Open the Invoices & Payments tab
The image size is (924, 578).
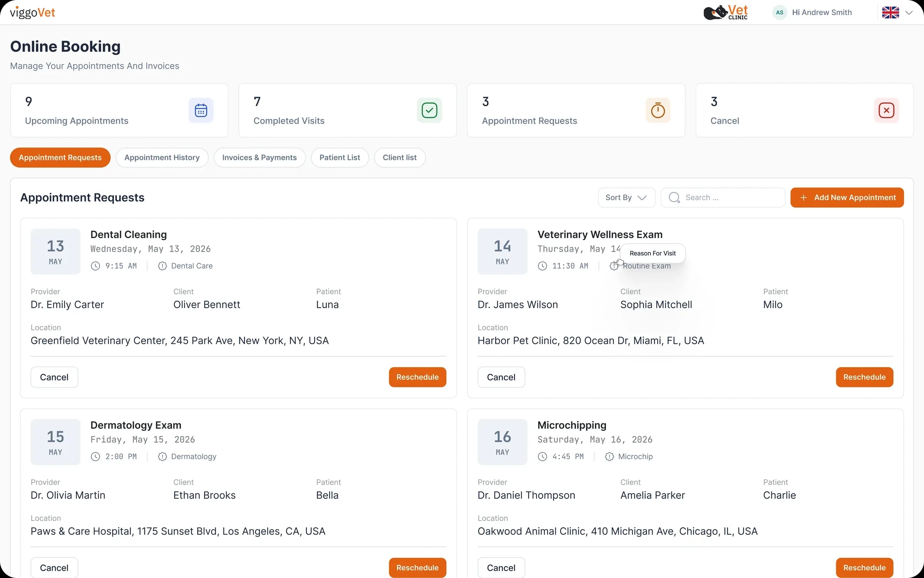click(259, 158)
